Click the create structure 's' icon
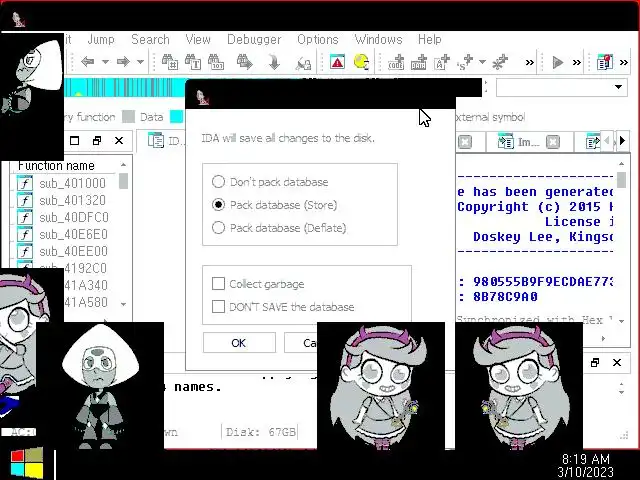 (x=465, y=62)
